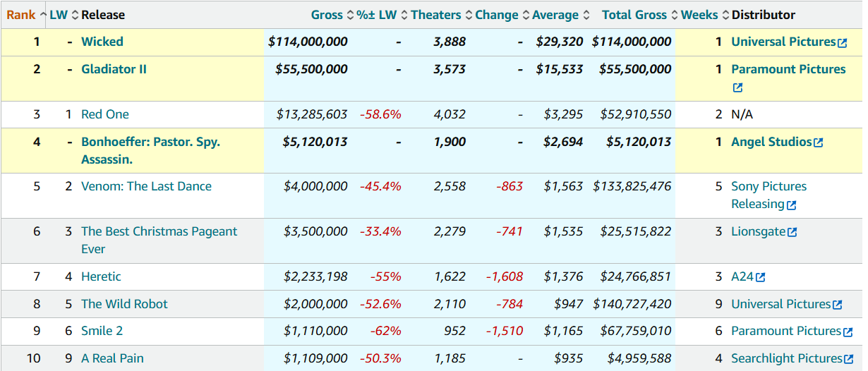Open external link icon beside Universal Pictures for Wicked
Screen dimensions: 868x371
(x=842, y=43)
